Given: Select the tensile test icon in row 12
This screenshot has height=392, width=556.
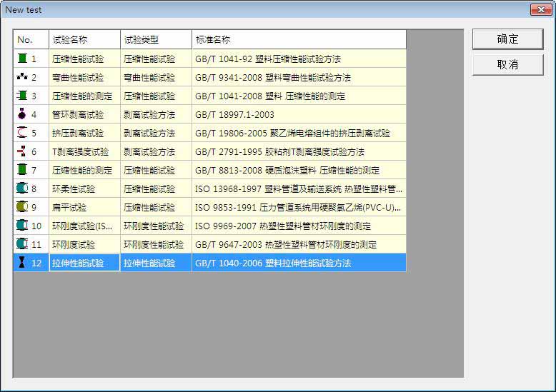Looking at the screenshot, I should pyautogui.click(x=22, y=263).
